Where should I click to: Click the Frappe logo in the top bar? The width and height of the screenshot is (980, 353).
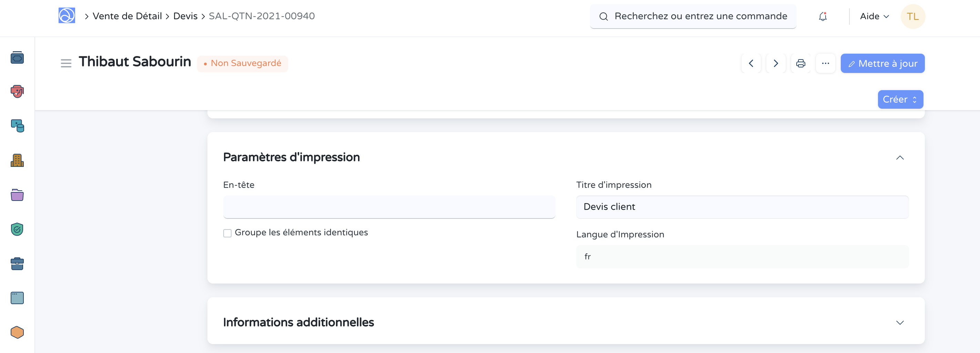[x=67, y=15]
